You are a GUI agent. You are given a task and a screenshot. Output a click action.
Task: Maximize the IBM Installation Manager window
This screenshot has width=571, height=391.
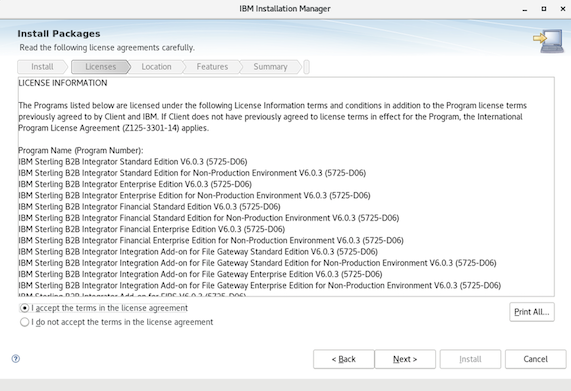[544, 9]
